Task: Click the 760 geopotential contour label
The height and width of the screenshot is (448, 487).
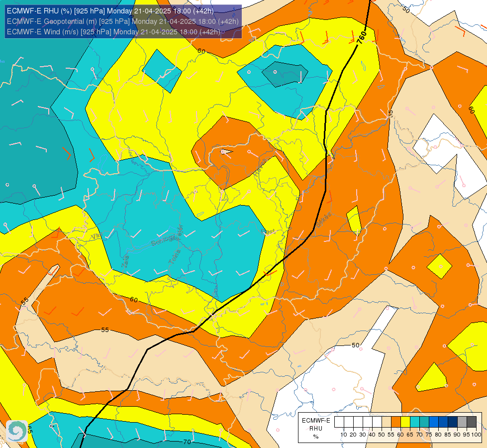Action: coord(362,37)
